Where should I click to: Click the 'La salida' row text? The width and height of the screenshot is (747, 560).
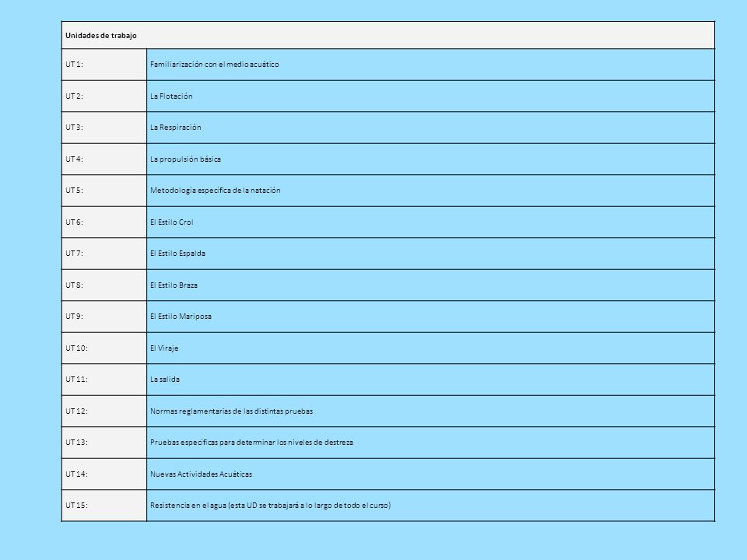(x=165, y=380)
